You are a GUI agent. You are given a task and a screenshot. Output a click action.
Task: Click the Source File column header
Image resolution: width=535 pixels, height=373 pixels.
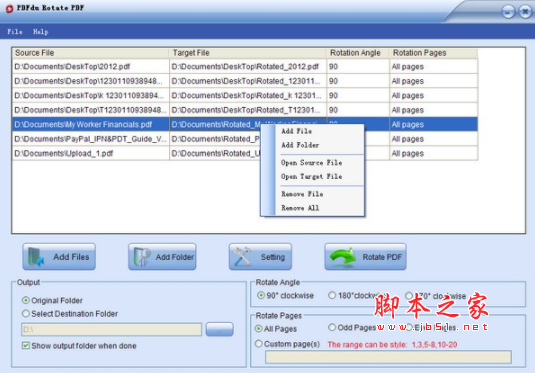(90, 53)
